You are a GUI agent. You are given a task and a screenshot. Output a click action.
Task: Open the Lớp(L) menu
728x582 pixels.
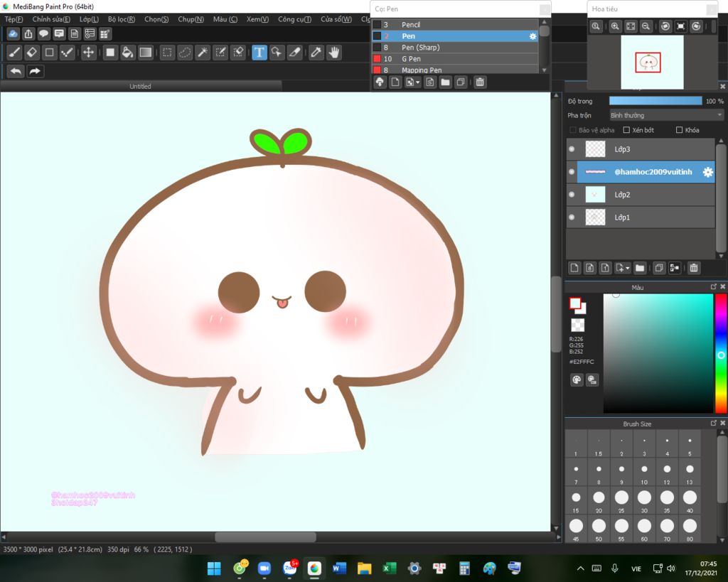coord(89,19)
